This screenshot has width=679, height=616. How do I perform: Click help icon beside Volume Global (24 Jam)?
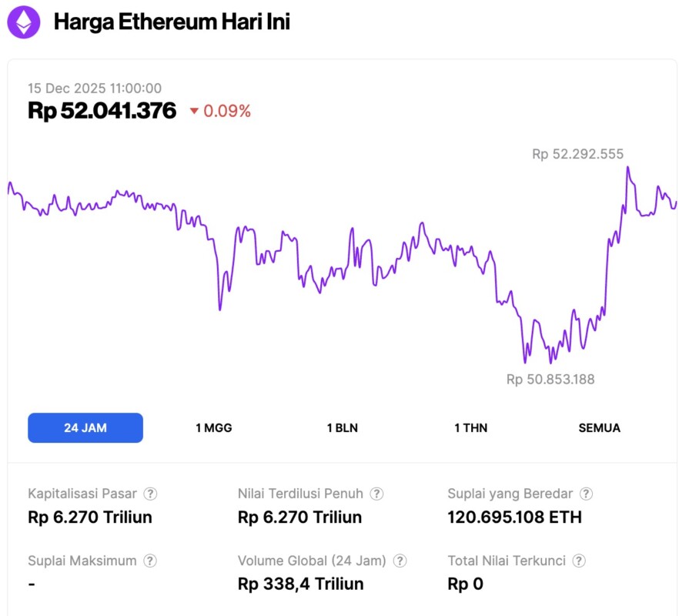(x=400, y=561)
